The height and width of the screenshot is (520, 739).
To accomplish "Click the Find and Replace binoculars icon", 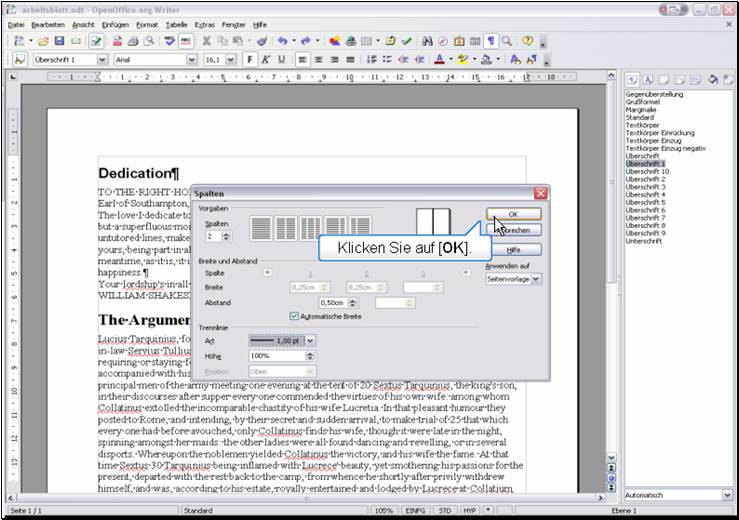I will (x=427, y=41).
